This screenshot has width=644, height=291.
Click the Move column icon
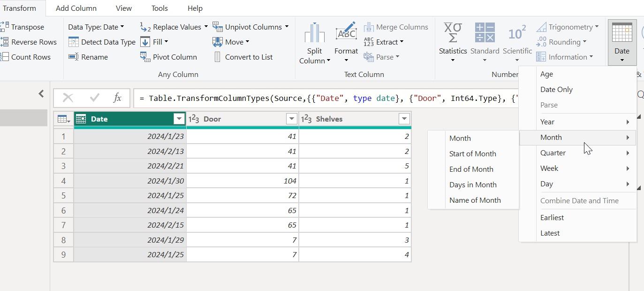(x=218, y=42)
